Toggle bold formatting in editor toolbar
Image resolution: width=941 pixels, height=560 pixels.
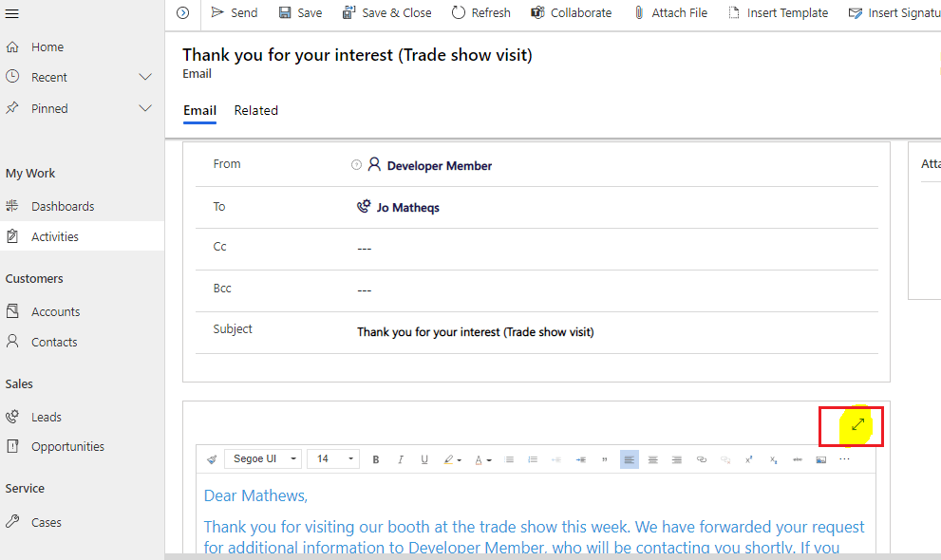point(376,459)
